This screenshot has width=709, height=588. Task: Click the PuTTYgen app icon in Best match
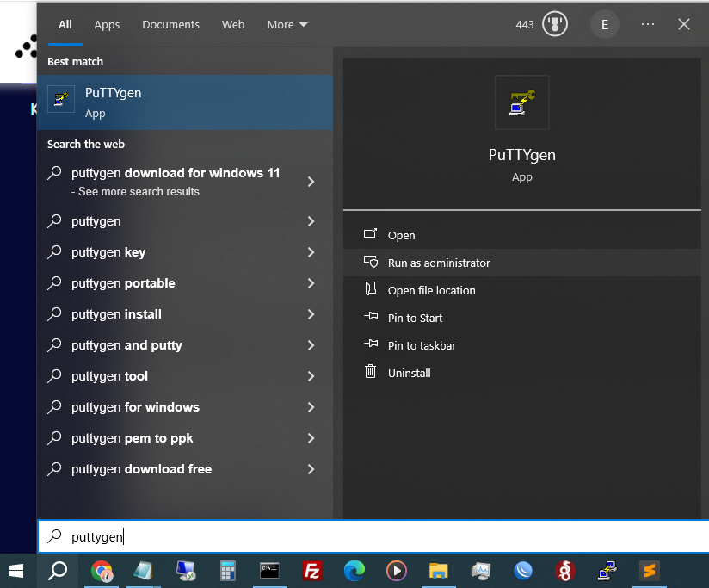pyautogui.click(x=60, y=100)
